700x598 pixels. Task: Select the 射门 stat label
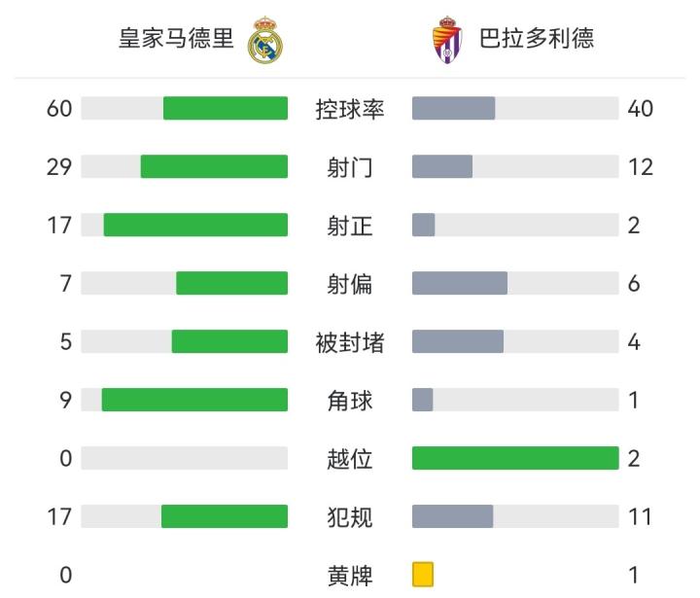tap(350, 167)
